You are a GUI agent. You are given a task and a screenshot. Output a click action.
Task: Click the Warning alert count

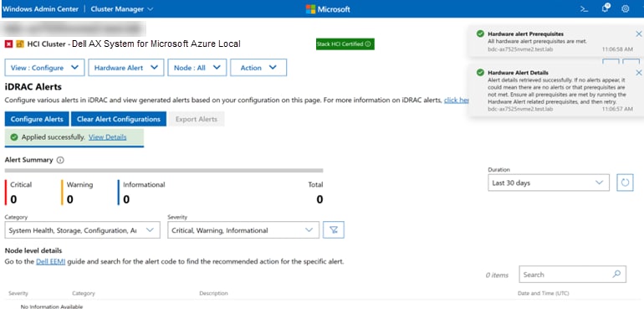(x=70, y=199)
